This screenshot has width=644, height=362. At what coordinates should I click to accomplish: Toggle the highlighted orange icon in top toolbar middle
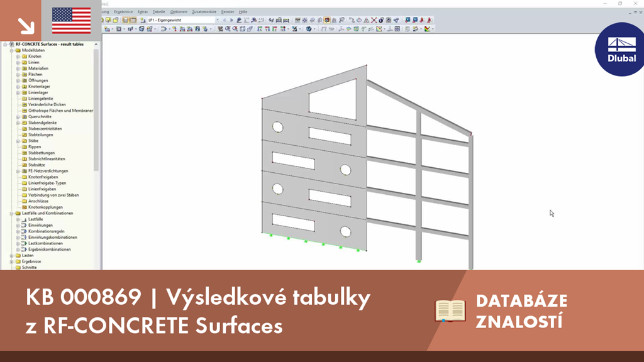[327, 20]
